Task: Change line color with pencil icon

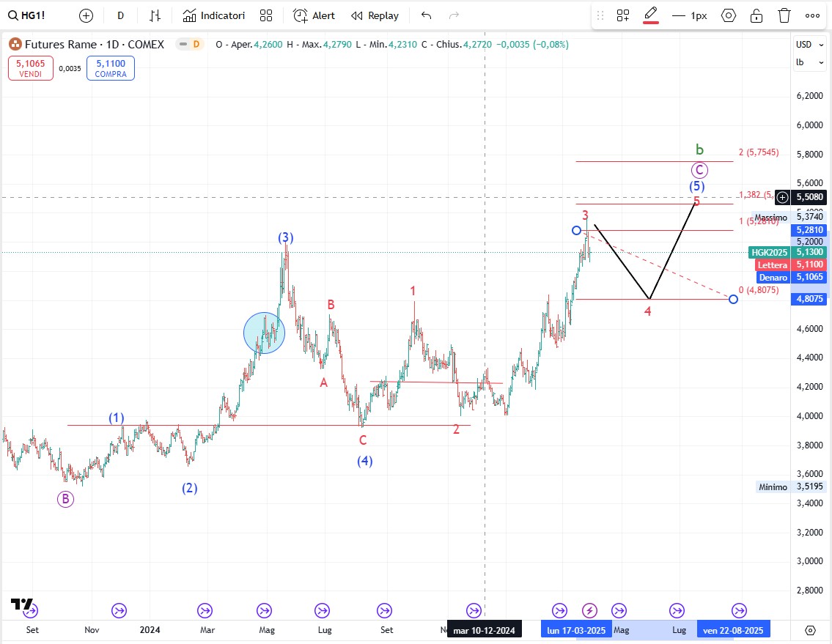Action: click(x=650, y=15)
